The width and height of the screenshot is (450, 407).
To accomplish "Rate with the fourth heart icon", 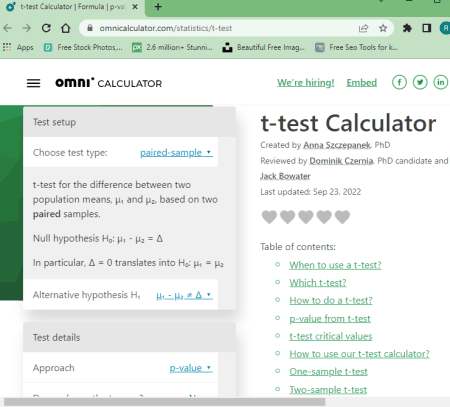I will point(324,217).
